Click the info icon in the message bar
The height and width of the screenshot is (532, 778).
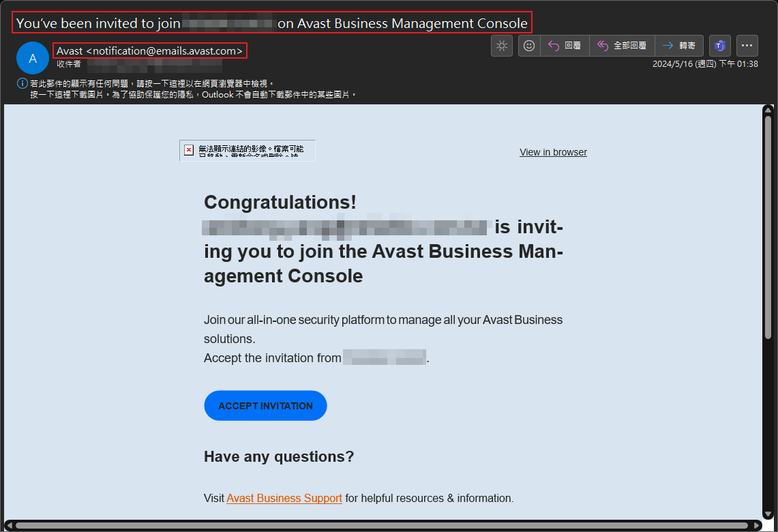[x=23, y=83]
